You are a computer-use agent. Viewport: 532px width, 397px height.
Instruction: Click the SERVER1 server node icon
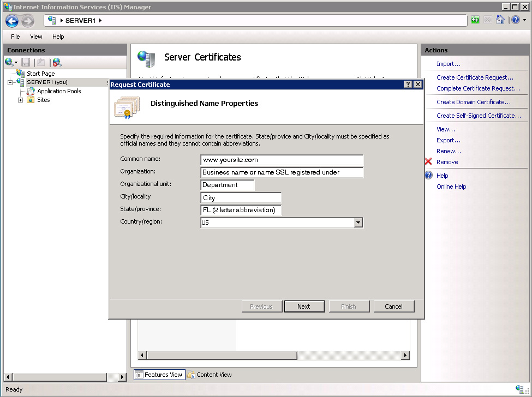click(x=20, y=82)
